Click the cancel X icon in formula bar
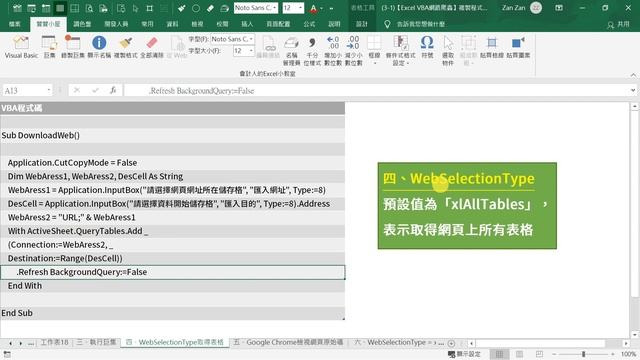 pyautogui.click(x=77, y=90)
